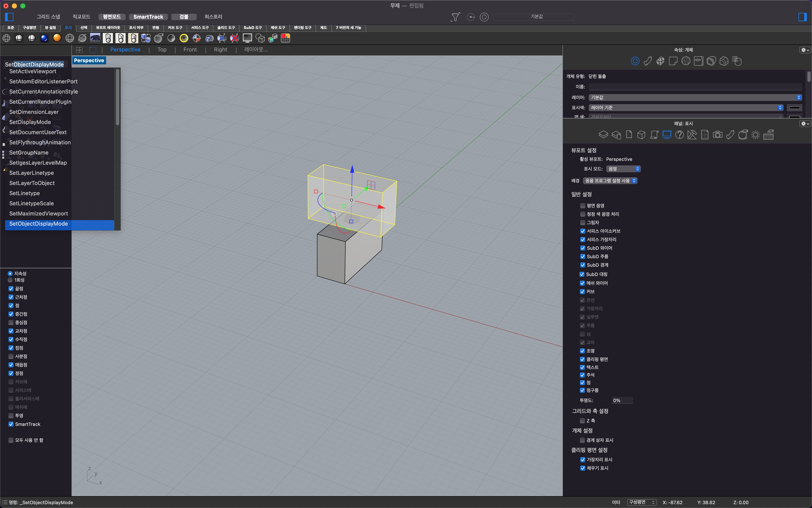Screen dimensions: 812x508
Task: Open the 패널 표시 gear menu
Action: pyautogui.click(x=805, y=124)
